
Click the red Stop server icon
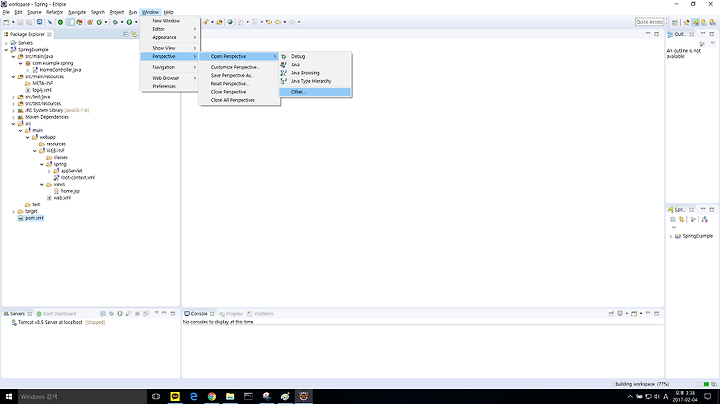coord(137,314)
